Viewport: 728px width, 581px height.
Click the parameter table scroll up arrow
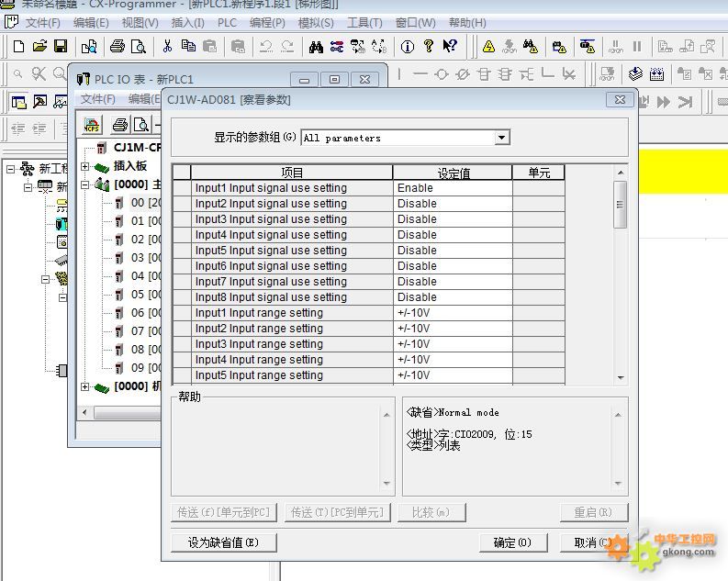[621, 173]
